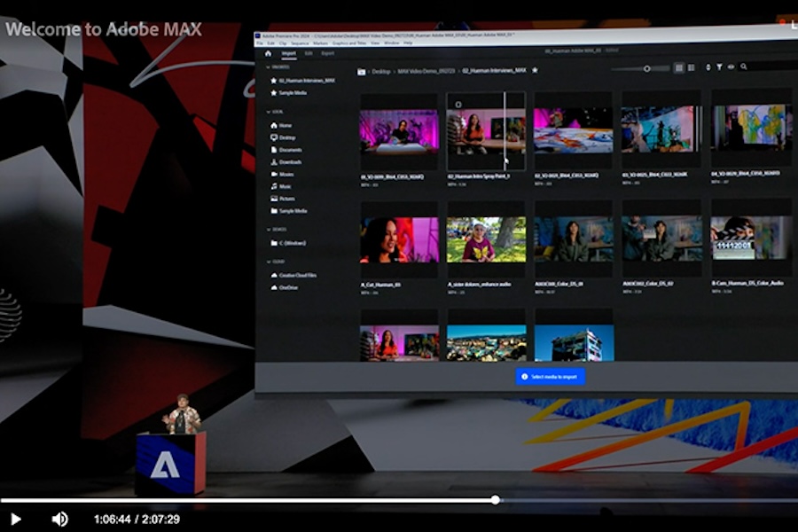Toggle the eye visibility option
Viewport: 798px width, 532px height.
(731, 67)
